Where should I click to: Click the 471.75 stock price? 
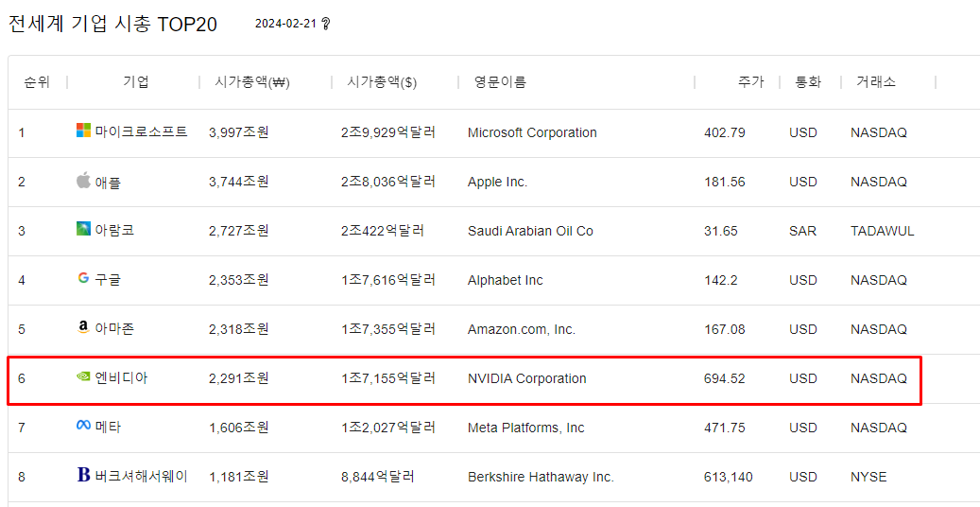[x=724, y=428]
